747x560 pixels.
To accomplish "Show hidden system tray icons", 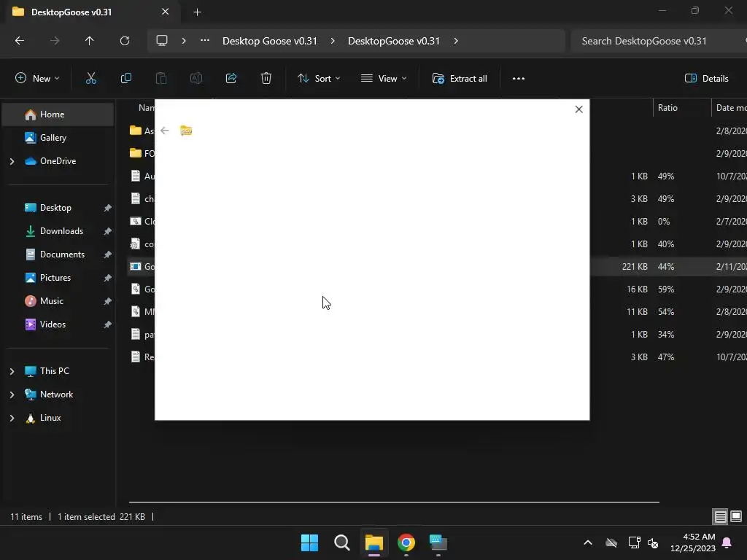I will 588,542.
